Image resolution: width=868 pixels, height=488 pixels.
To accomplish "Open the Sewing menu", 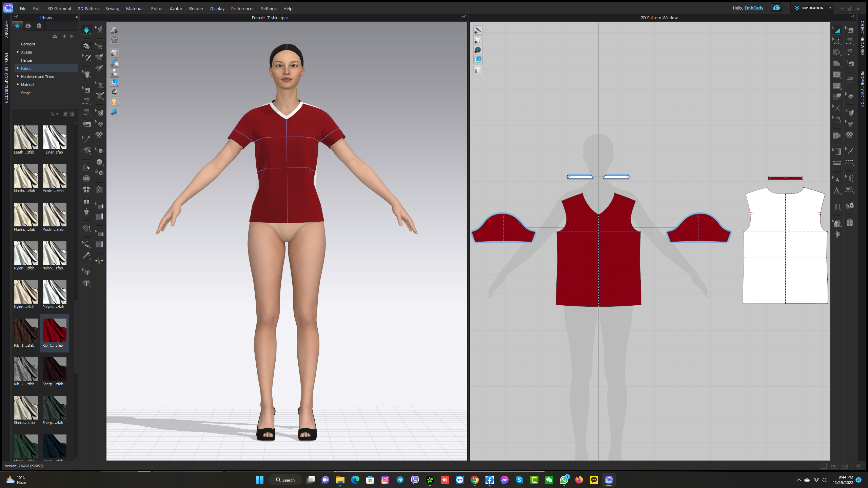I will (x=112, y=8).
